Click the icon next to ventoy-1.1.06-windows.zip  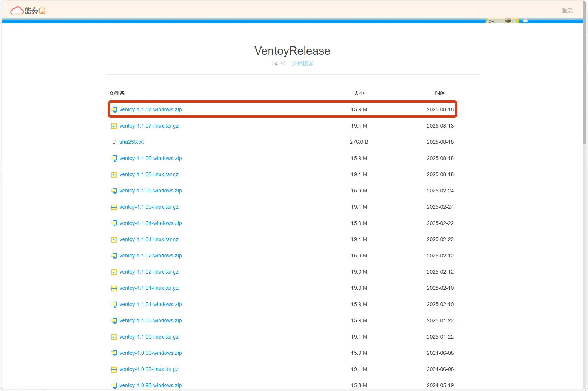click(114, 159)
